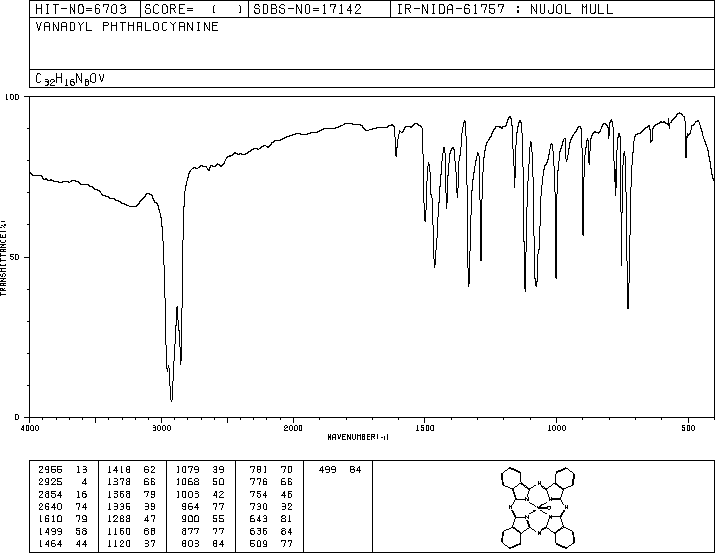
Task: Click the 2640 peak entry
Action: pos(63,506)
